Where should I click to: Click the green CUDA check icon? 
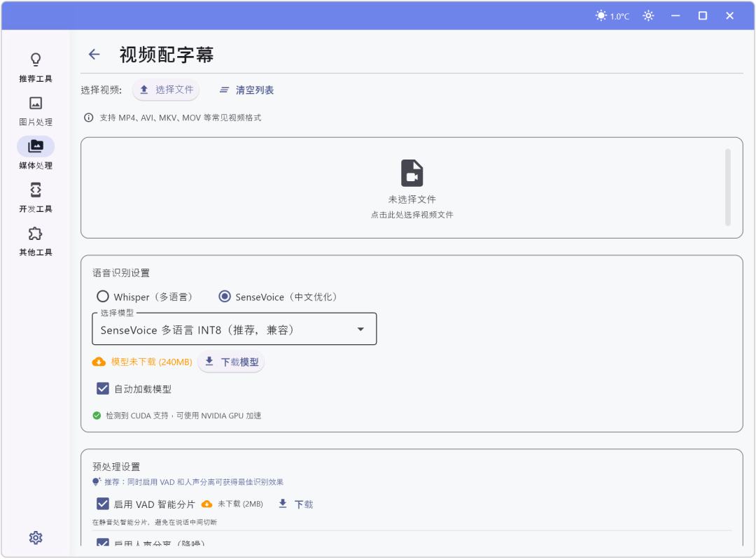click(97, 416)
